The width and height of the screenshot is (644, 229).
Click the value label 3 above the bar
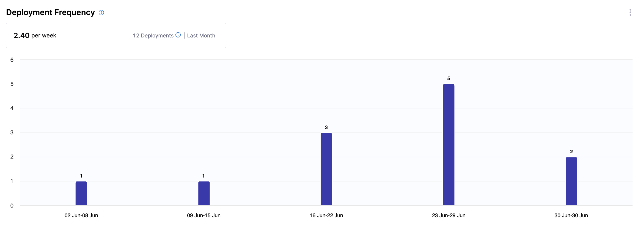click(326, 127)
